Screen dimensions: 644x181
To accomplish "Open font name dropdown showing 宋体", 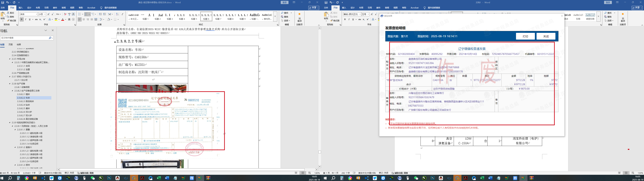I will (x=37, y=14).
